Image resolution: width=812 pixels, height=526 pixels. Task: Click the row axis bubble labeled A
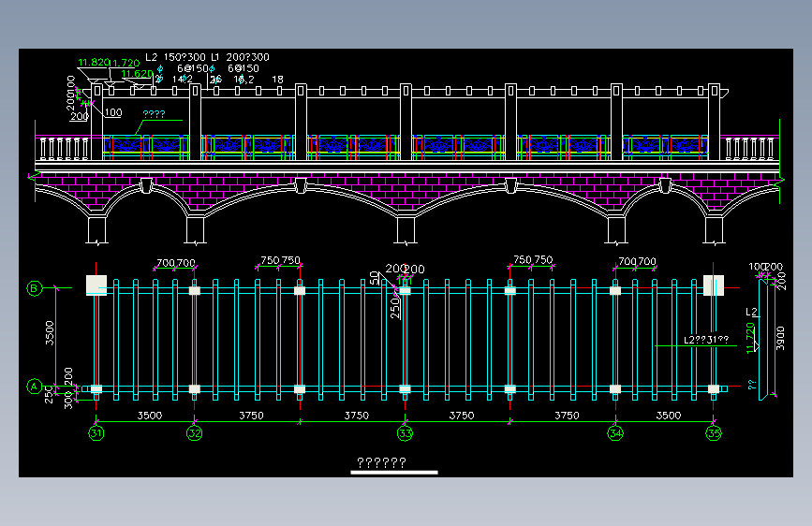point(34,387)
